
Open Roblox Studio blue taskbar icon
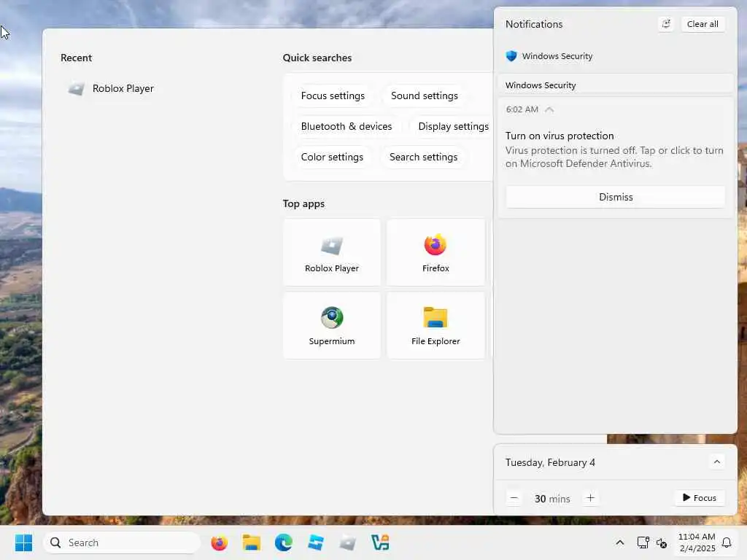click(316, 542)
